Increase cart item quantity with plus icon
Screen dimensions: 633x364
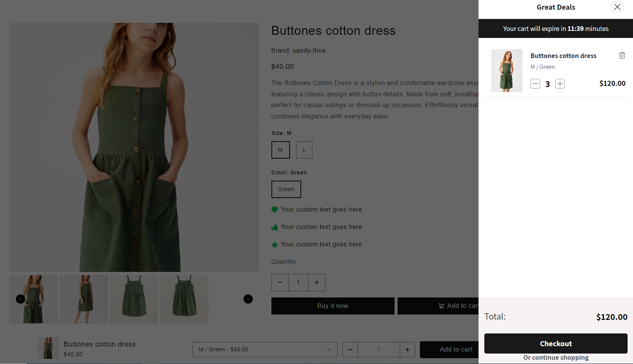[560, 84]
